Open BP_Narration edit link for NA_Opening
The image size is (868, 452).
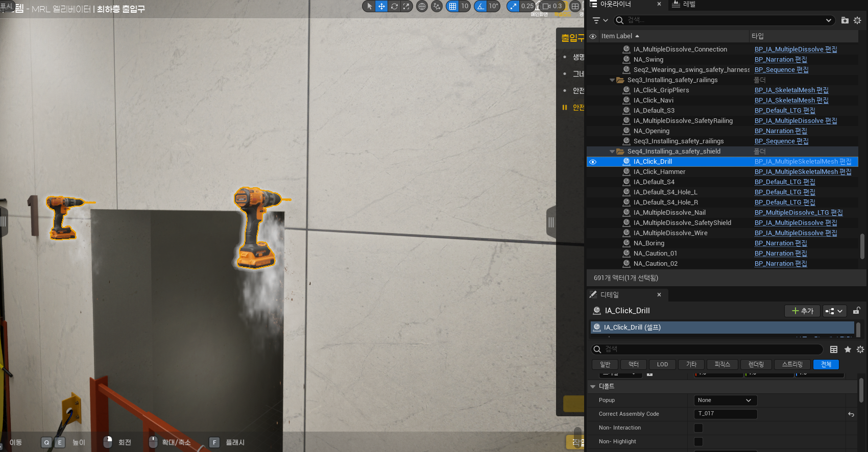tap(781, 131)
